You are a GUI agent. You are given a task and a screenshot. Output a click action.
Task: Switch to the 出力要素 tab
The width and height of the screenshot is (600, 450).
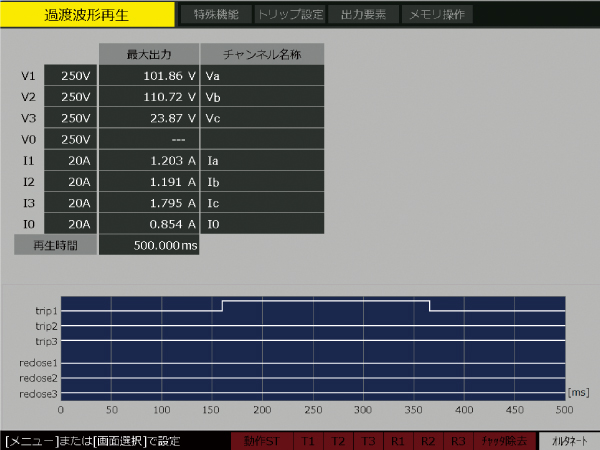(x=364, y=15)
